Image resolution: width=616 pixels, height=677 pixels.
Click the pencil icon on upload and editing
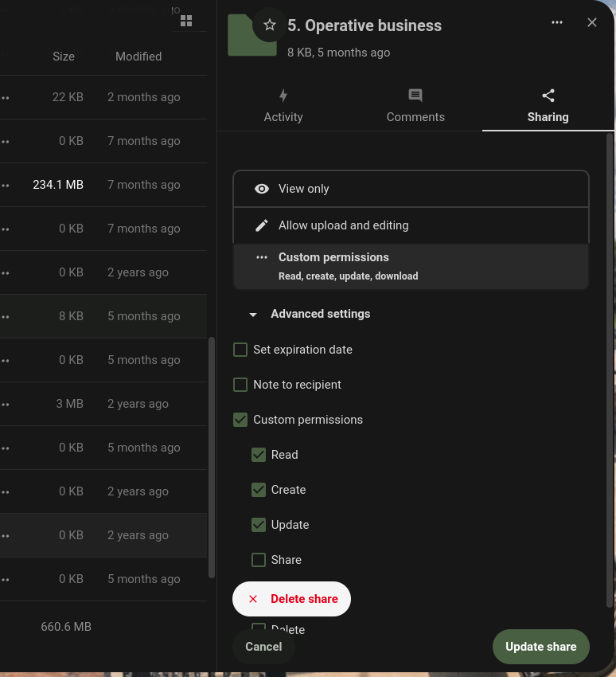click(261, 225)
